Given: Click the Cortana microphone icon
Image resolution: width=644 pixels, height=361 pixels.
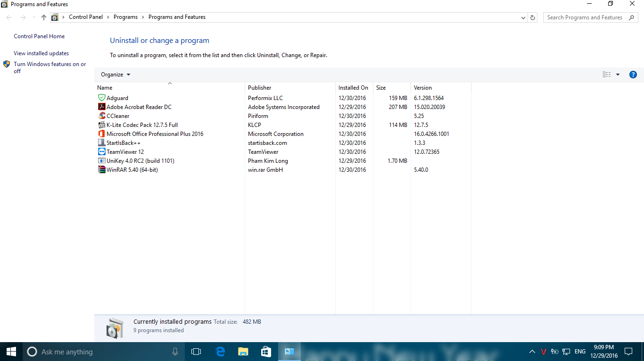Looking at the screenshot, I should [175, 352].
